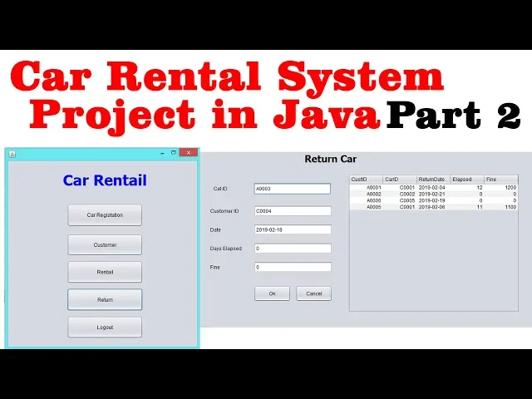Focus the Customer ID input field
This screenshot has height=399, width=532.
coord(293,210)
